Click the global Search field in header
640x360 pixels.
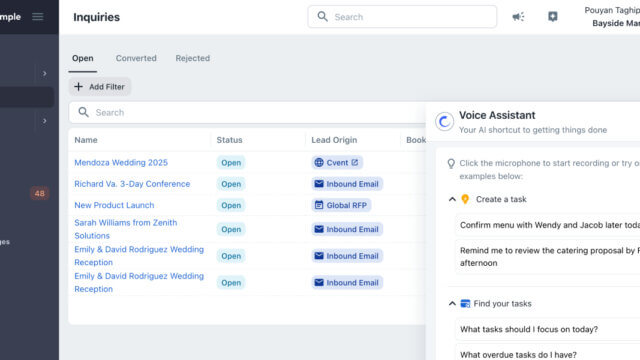pos(402,17)
